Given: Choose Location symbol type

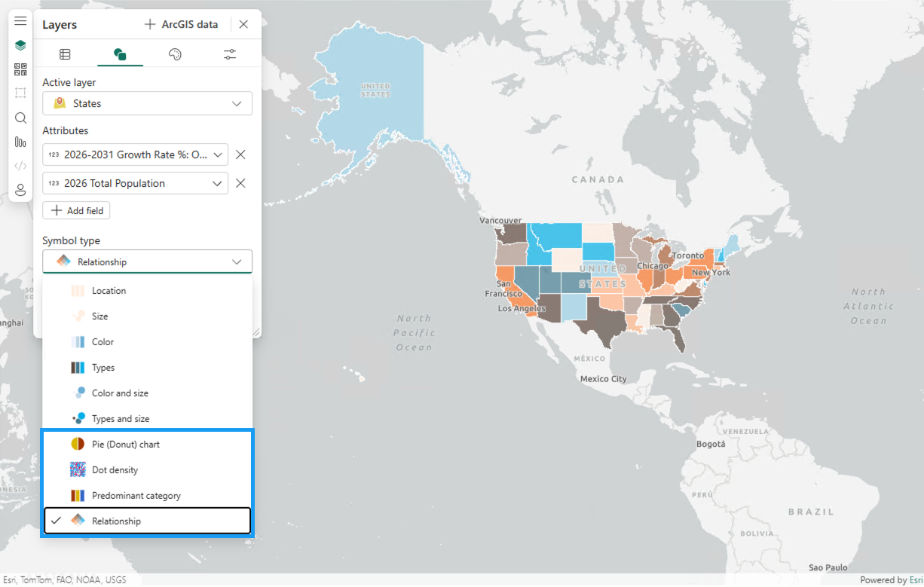Looking at the screenshot, I should [x=147, y=291].
